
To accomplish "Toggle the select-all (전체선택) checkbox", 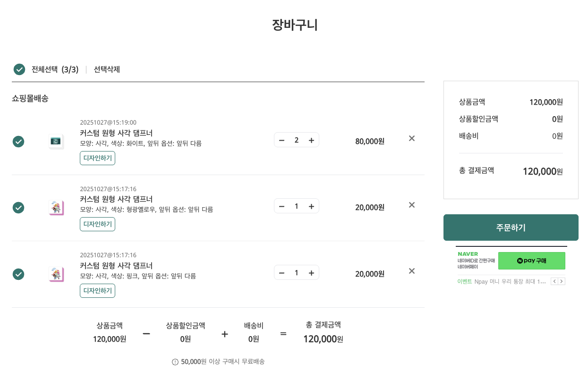I will point(19,69).
